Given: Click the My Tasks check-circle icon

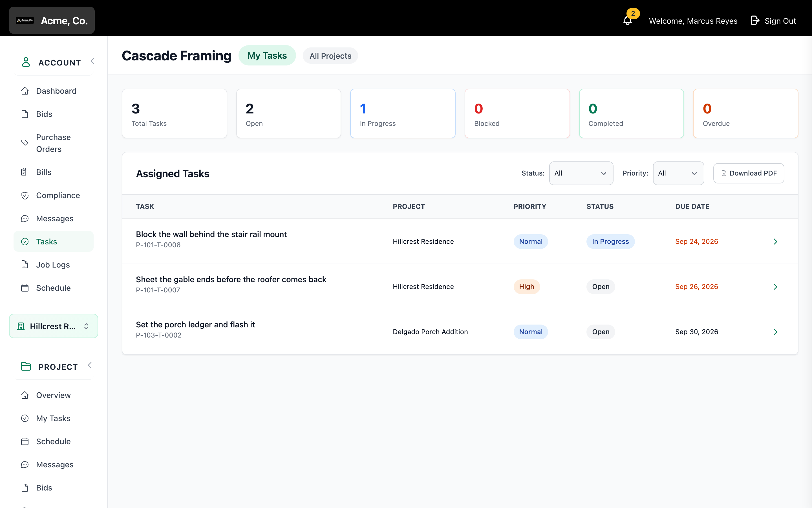Looking at the screenshot, I should [25, 418].
